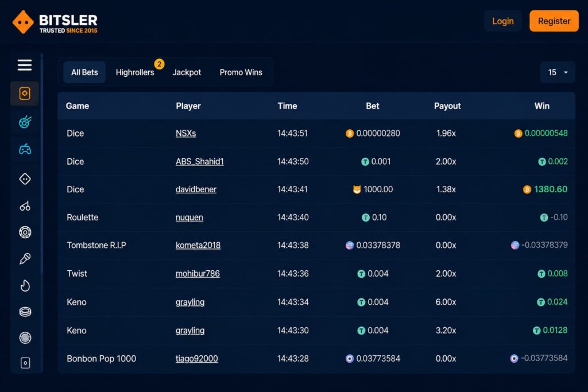Open player NSXs profile link

185,133
